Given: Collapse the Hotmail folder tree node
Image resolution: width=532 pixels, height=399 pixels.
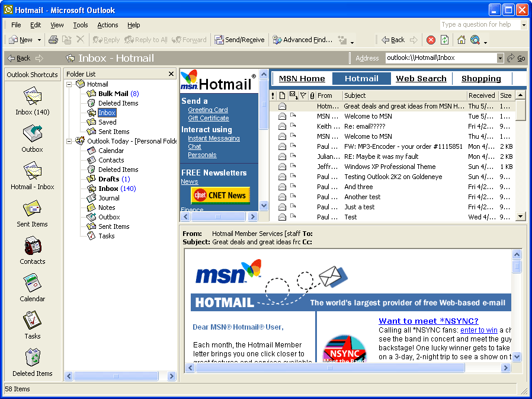Looking at the screenshot, I should pos(69,84).
